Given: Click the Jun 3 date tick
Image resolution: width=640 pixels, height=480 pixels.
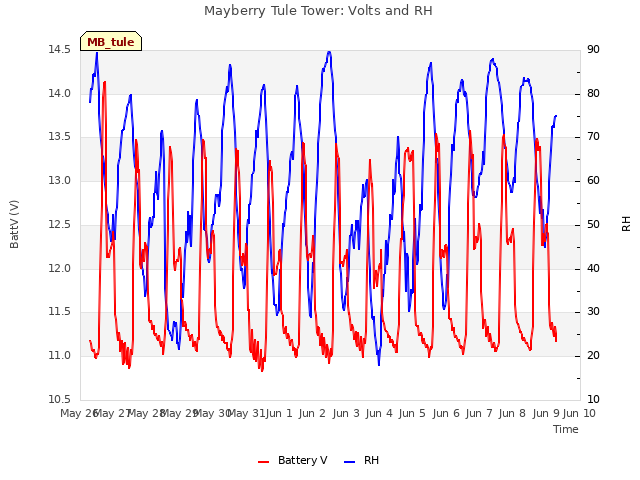Looking at the screenshot, I should tap(346, 413).
